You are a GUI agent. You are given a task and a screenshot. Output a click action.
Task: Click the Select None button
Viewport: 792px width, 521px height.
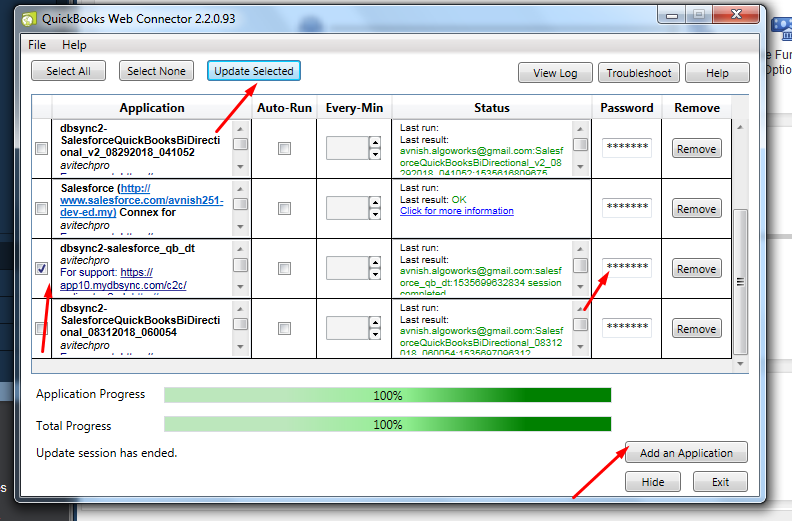click(156, 71)
